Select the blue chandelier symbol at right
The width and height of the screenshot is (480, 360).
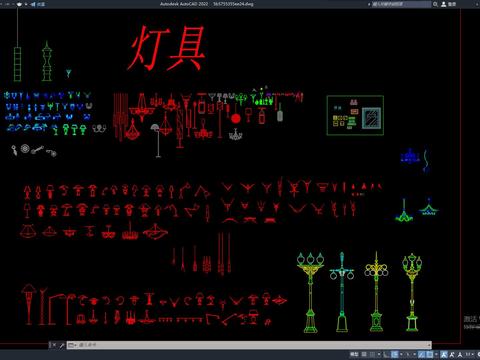(x=410, y=156)
